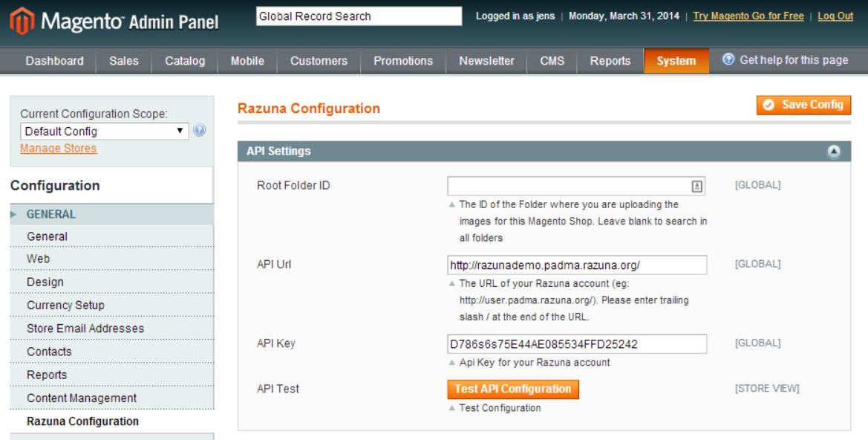Click the API Url input field
868x440 pixels.
click(577, 265)
